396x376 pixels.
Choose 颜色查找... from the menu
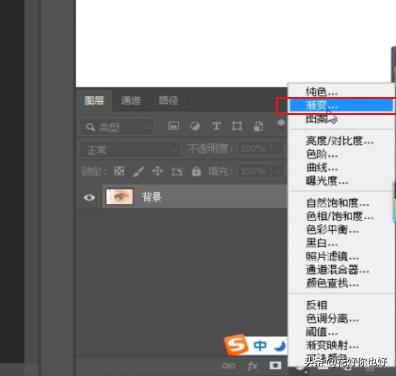tap(341, 283)
